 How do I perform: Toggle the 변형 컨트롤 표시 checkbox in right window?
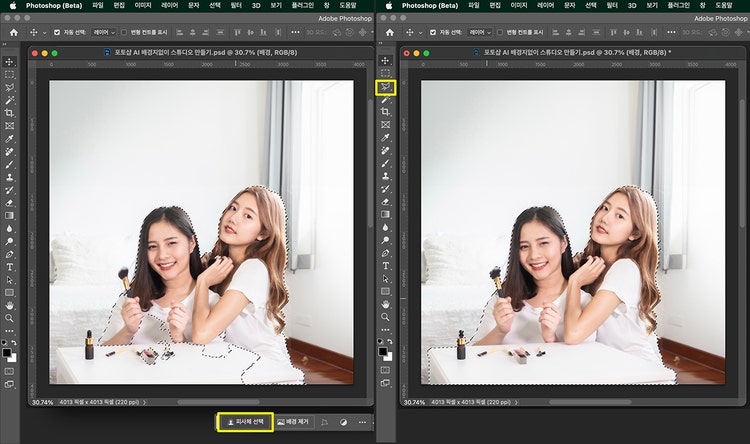click(500, 33)
